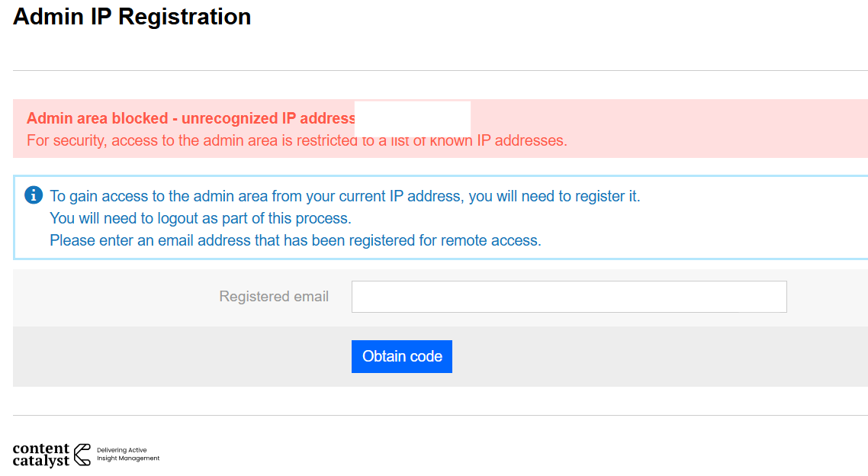Click the blue info icon in the notice
The height and width of the screenshot is (476, 868).
tap(34, 195)
